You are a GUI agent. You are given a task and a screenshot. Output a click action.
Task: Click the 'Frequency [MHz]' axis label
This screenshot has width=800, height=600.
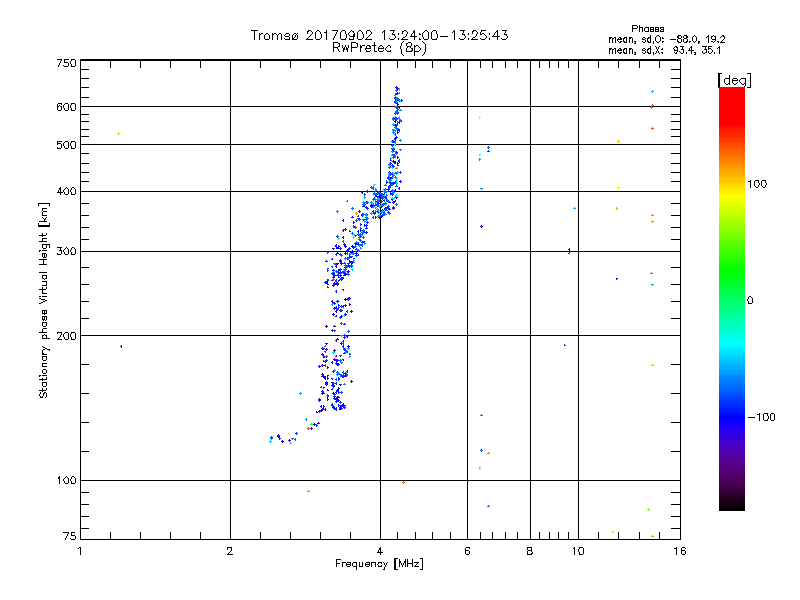(379, 564)
